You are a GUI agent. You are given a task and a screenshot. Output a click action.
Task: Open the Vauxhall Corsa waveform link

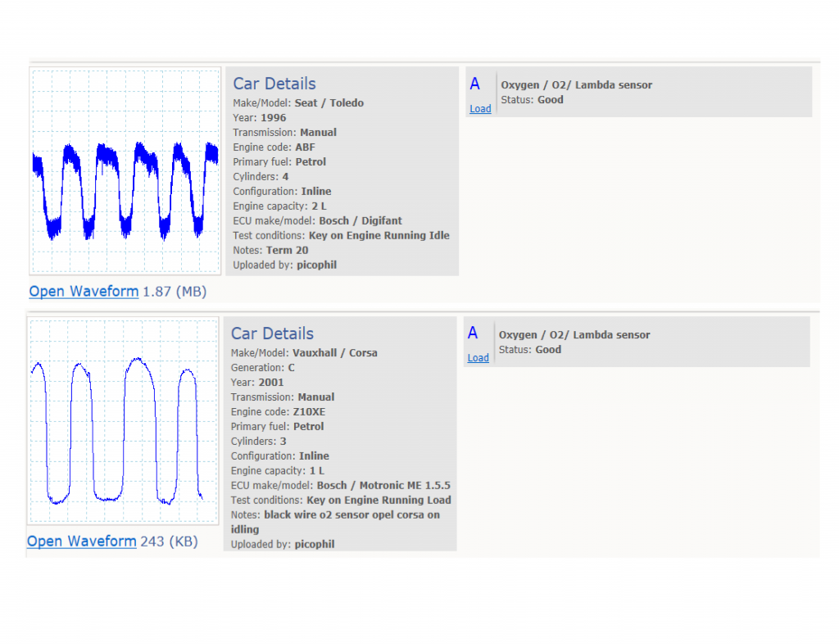pyautogui.click(x=82, y=542)
